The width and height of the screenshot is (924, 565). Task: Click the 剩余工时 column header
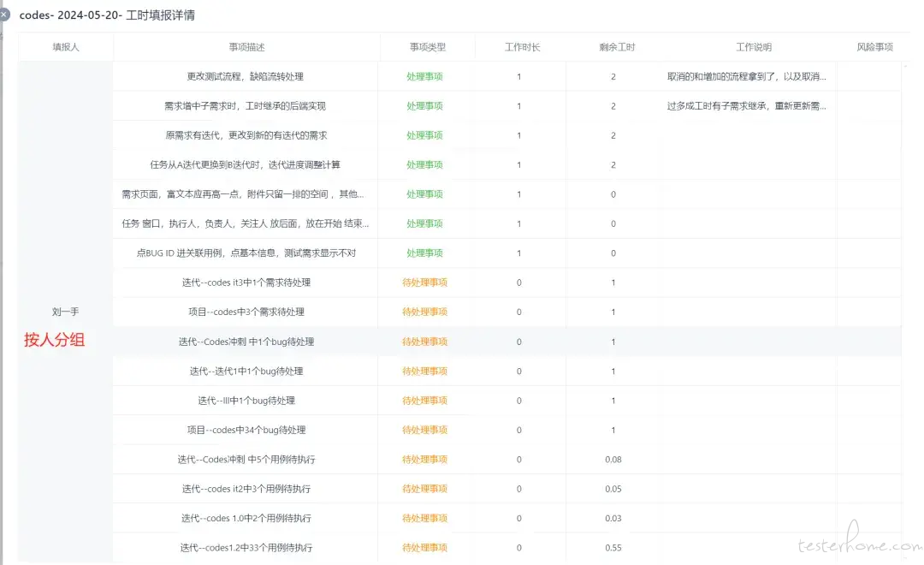point(617,47)
